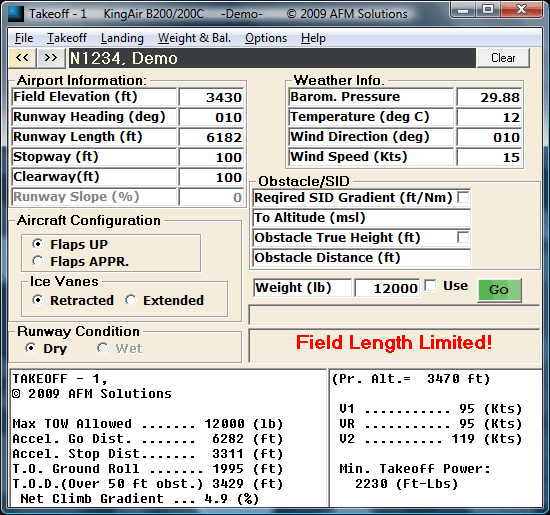This screenshot has height=515, width=550.
Task: Click the Clear button
Action: (x=503, y=58)
